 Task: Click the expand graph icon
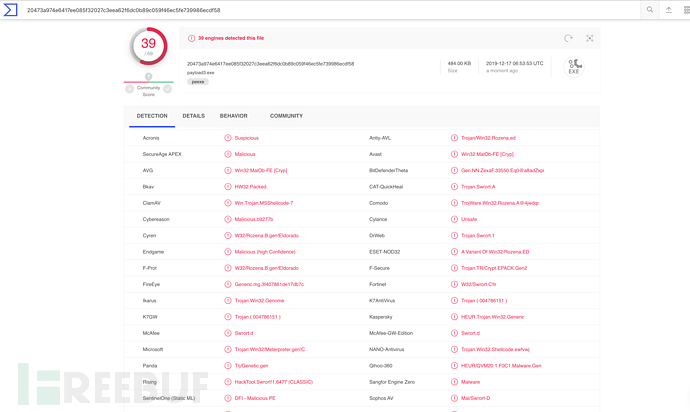tap(589, 38)
